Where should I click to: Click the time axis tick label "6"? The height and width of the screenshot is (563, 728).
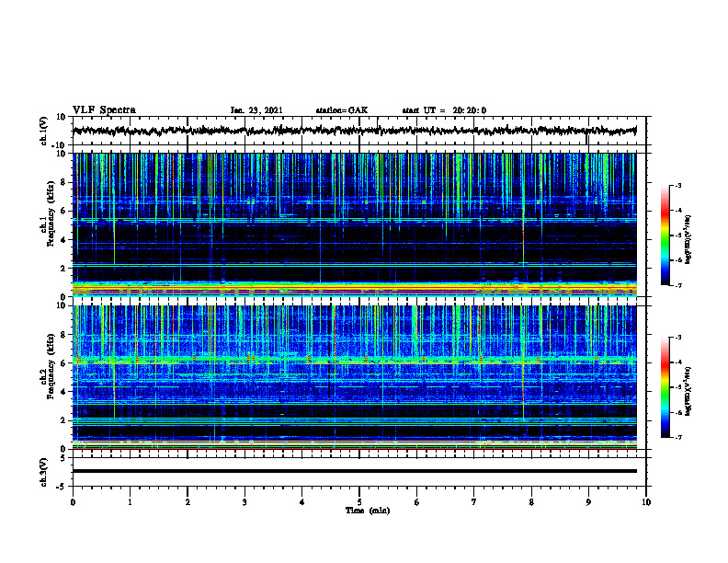pyautogui.click(x=416, y=502)
